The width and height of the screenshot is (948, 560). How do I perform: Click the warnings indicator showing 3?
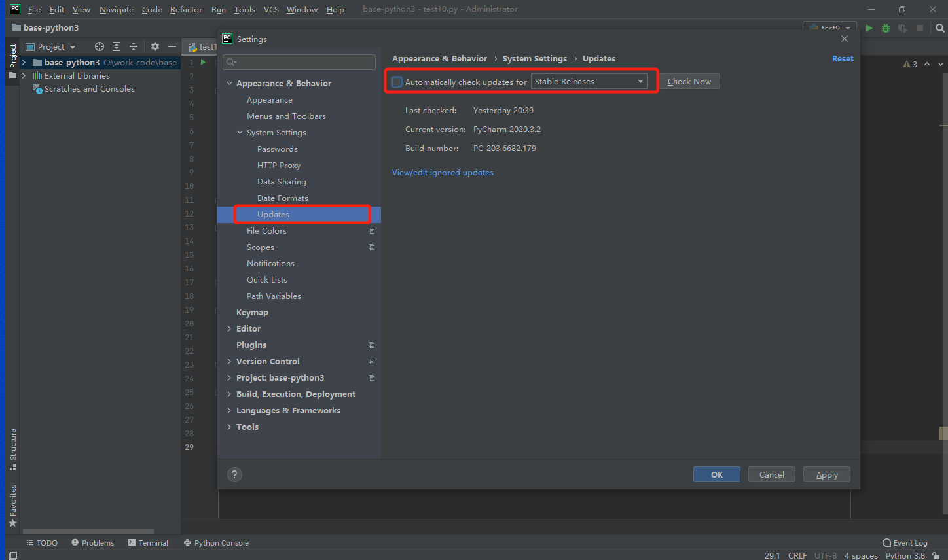[910, 64]
